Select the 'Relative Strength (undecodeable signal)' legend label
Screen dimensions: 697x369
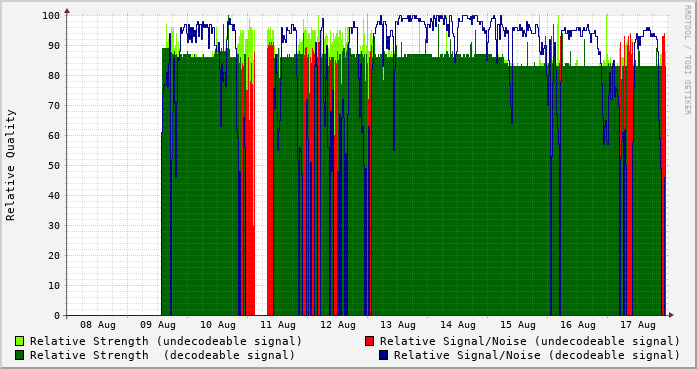[x=166, y=341]
